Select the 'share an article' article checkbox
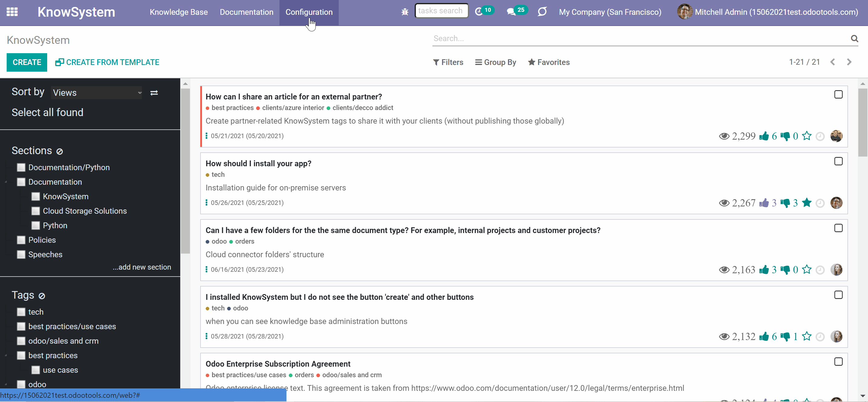Viewport: 868px width, 402px height. [838, 95]
